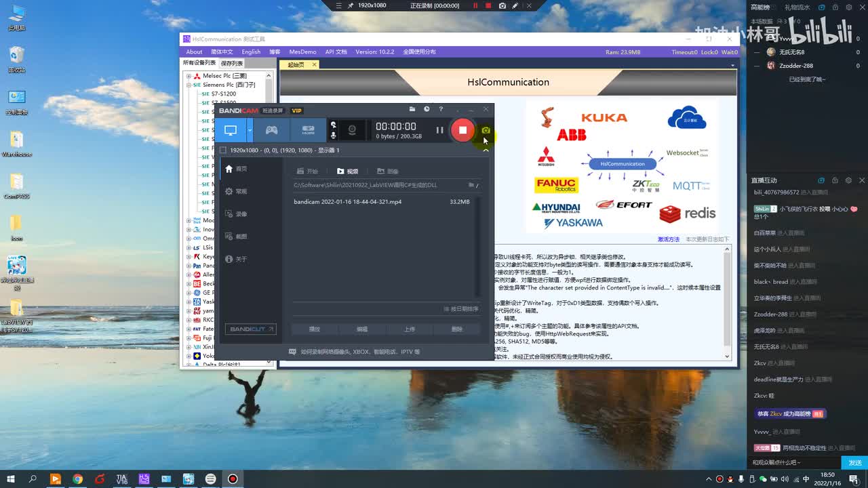Open the Chrome icon on the taskbar

77,479
